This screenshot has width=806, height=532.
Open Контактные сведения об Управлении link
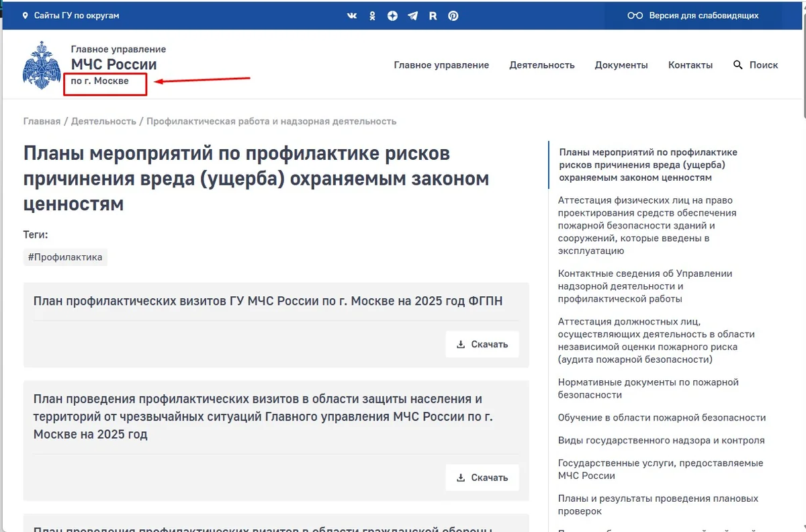click(645, 286)
